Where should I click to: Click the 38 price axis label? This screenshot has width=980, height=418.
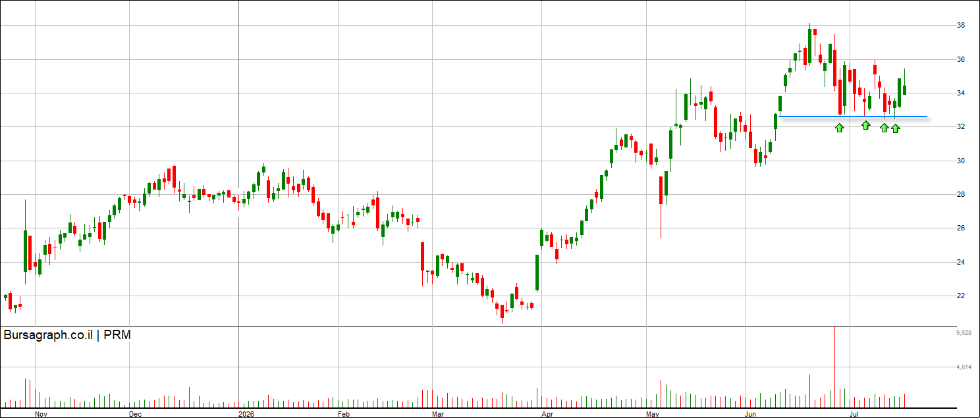tap(960, 26)
